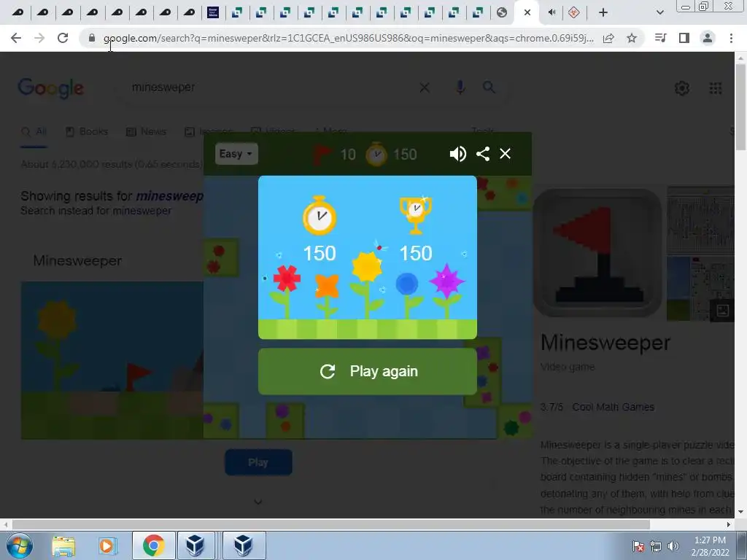The image size is (747, 560).
Task: Select the Books results tab
Action: pyautogui.click(x=88, y=132)
